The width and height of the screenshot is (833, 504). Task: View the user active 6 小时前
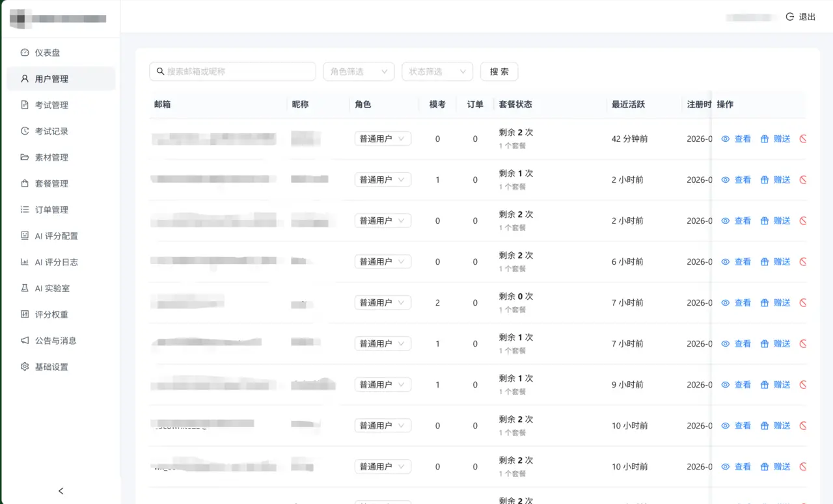(736, 261)
